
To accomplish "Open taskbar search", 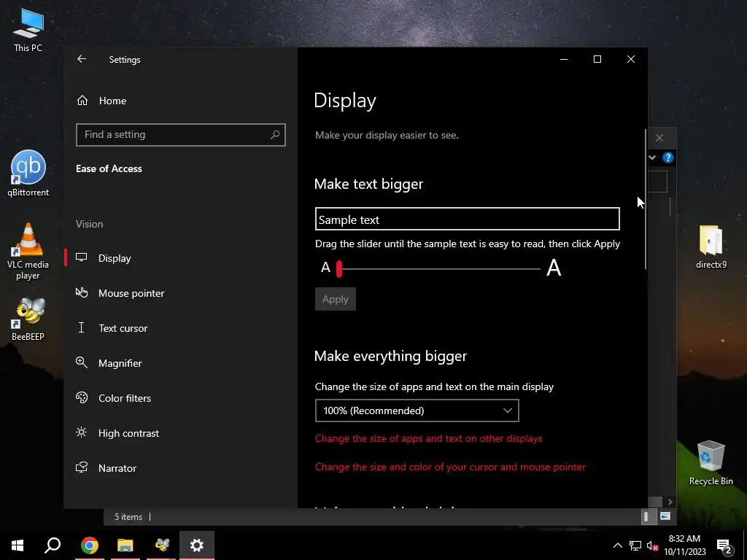I will pyautogui.click(x=53, y=545).
